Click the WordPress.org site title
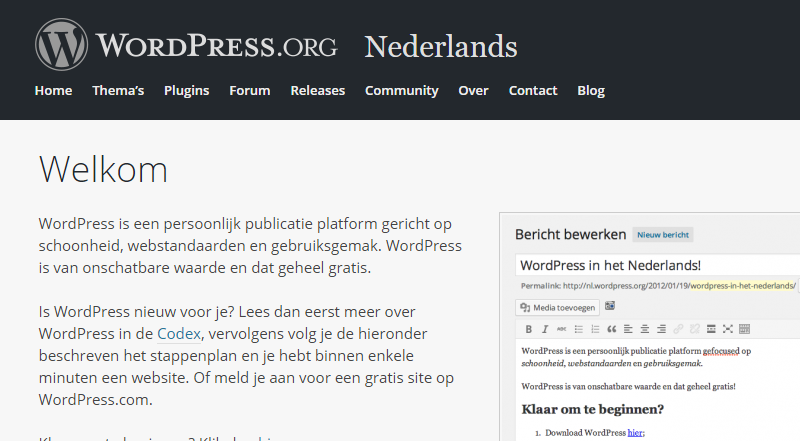This screenshot has width=800, height=441. tap(216, 45)
